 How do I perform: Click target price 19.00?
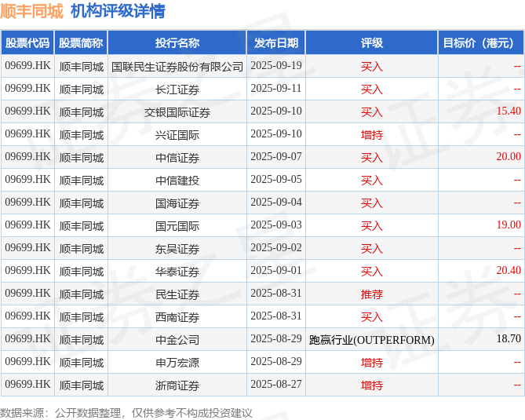click(509, 225)
